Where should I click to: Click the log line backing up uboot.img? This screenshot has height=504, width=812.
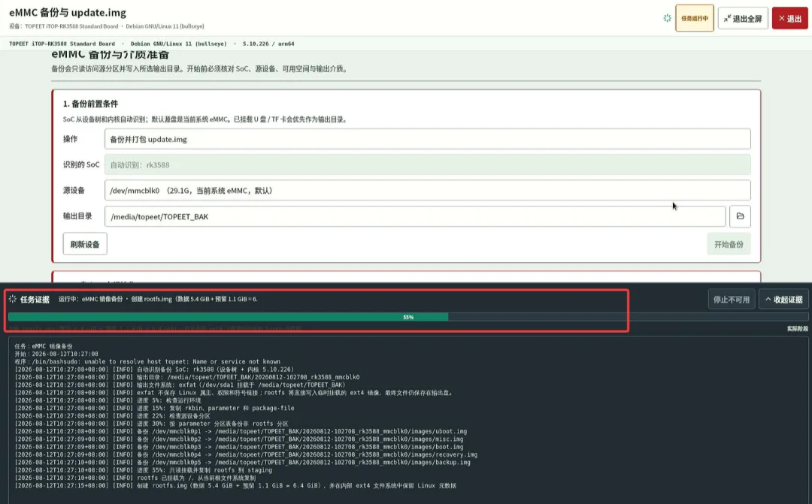(241, 431)
